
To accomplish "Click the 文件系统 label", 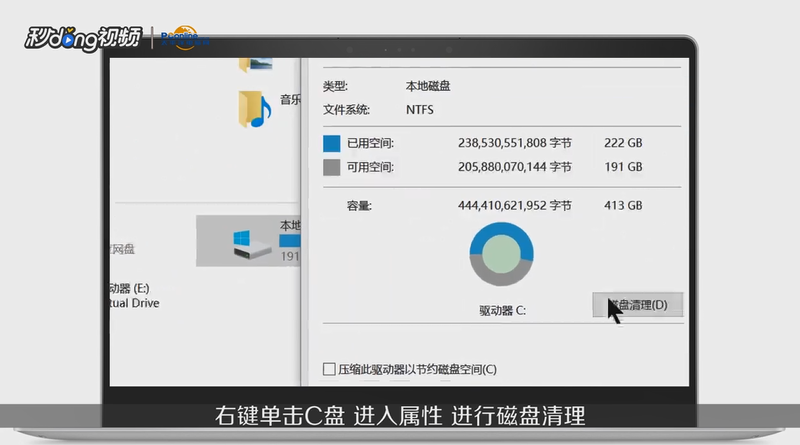I will pyautogui.click(x=346, y=110).
